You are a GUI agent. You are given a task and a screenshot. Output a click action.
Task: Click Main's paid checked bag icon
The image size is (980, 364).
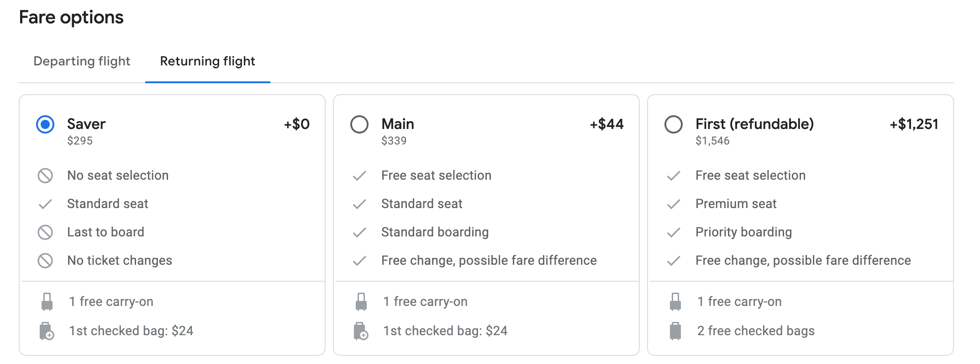coord(361,331)
